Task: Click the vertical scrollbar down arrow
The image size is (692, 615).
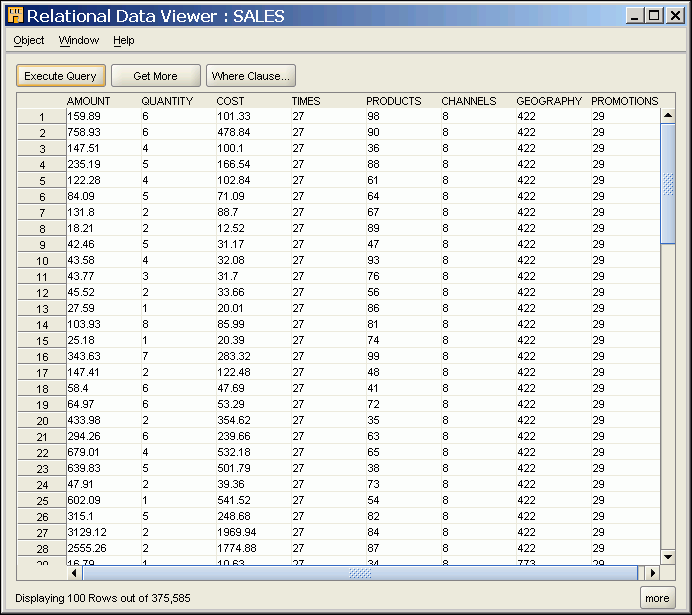Action: click(668, 557)
